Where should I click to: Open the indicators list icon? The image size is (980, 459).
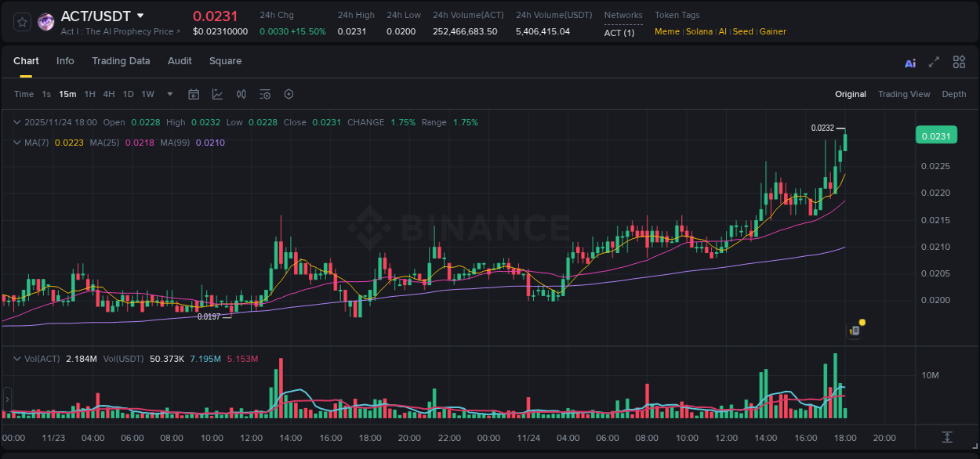pyautogui.click(x=265, y=94)
